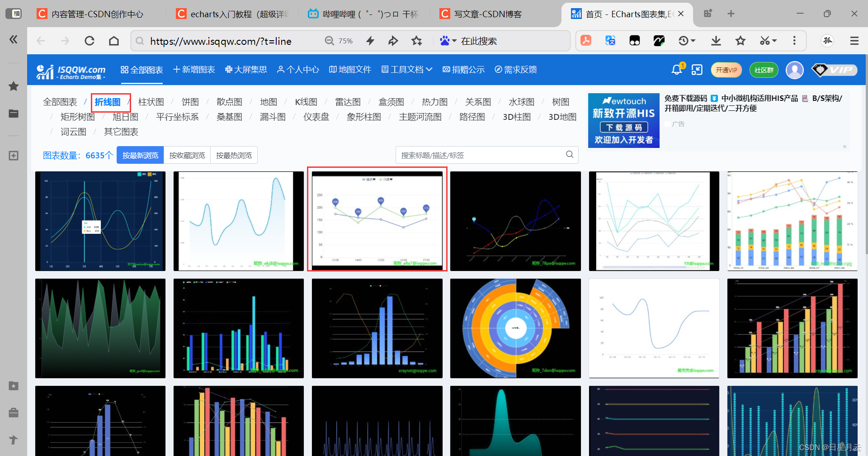Filter charts by 词云图 category
The width and height of the screenshot is (868, 456).
73,132
